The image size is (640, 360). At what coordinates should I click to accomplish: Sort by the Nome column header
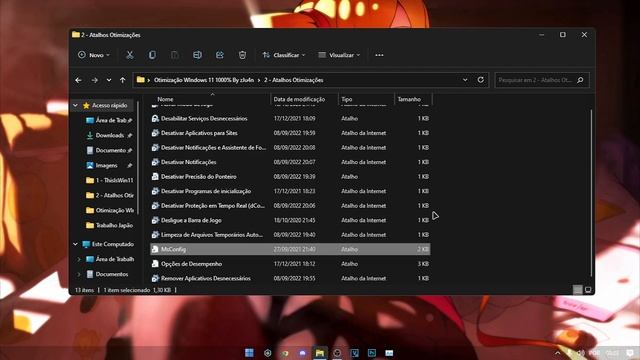[x=165, y=99]
